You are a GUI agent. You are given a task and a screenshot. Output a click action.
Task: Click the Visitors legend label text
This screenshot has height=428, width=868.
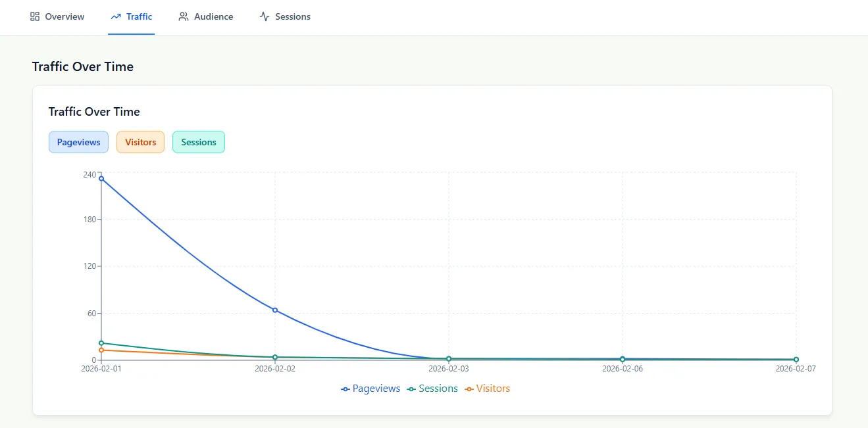(493, 389)
